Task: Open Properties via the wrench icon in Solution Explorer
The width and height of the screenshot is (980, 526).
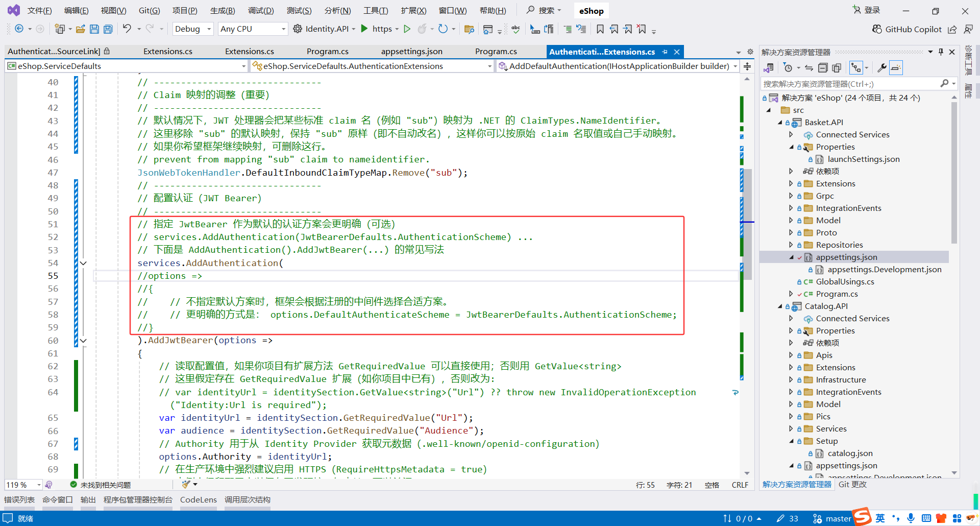Action: click(x=882, y=67)
